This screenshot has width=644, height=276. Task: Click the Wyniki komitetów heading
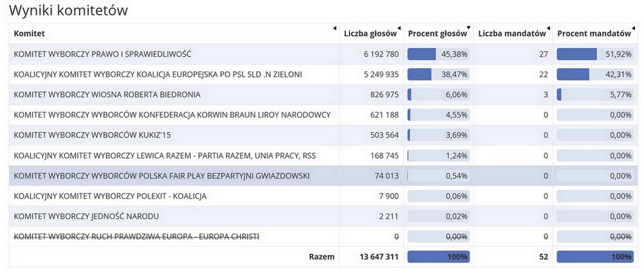[x=68, y=10]
